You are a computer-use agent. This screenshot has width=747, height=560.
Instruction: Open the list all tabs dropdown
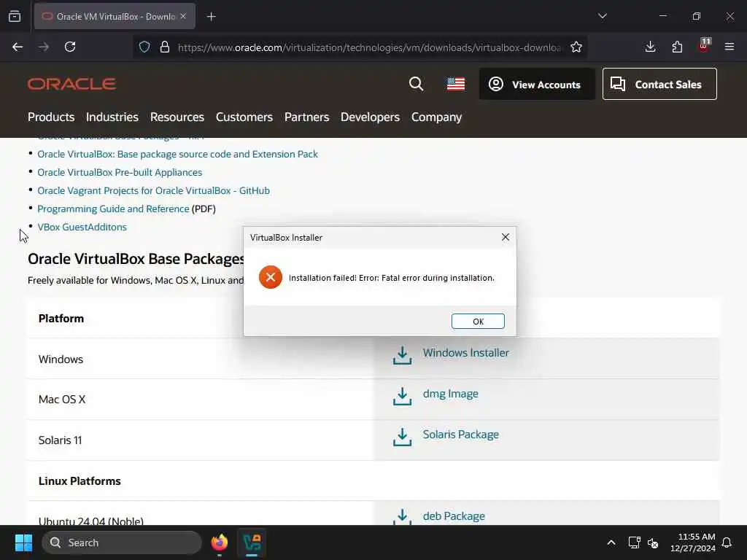603,16
